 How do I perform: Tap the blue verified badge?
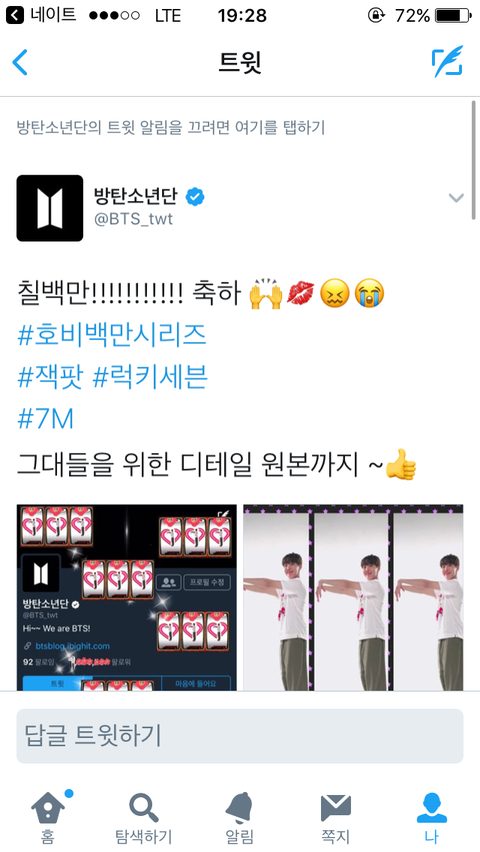coord(195,197)
